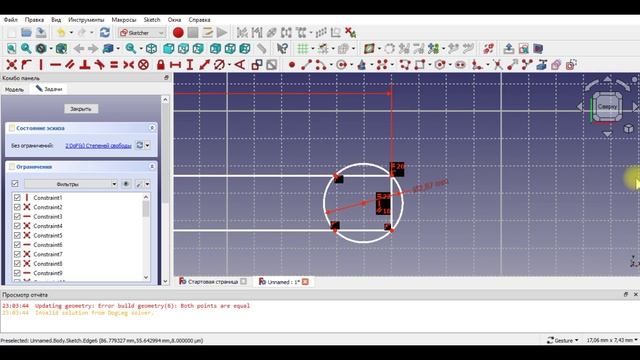Screen dimensions: 640x360
Task: Select the perpendicular constraint tool
Action: [x=84, y=64]
